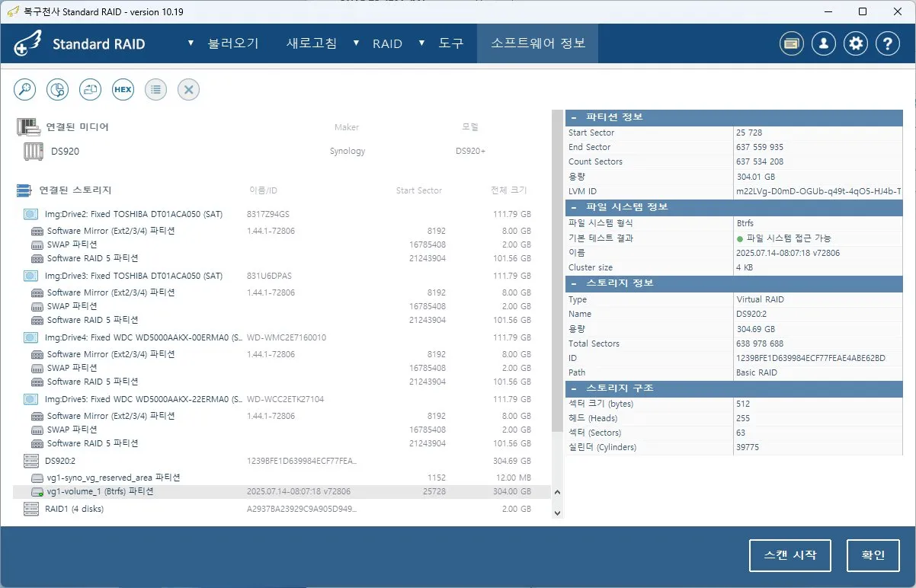916x588 pixels.
Task: Select SWAP 파티션 under Img:Drive3
Action: [281, 306]
